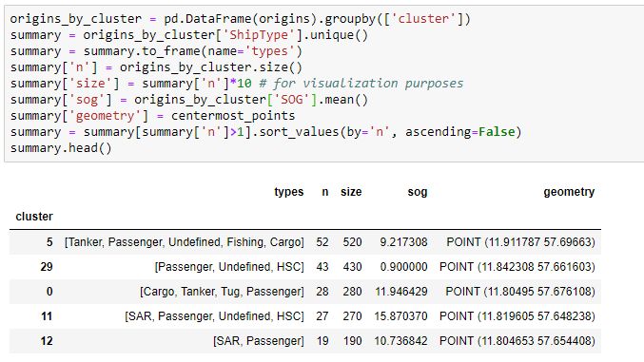Viewport: 644px width, 362px height.
Task: Click the 'cluster' index label
Action: pos(34,217)
